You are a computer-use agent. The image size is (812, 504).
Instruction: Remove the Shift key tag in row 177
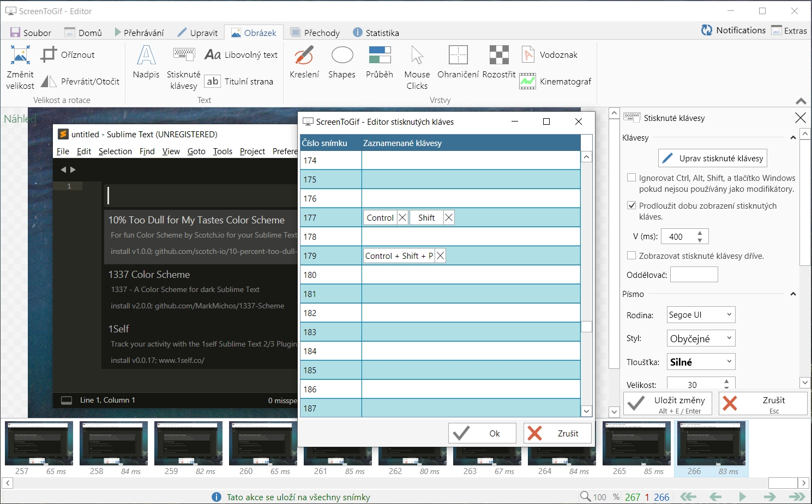(x=449, y=217)
